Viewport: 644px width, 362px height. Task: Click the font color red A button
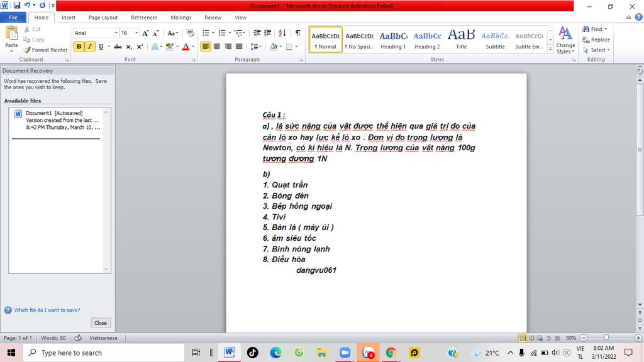coord(186,47)
